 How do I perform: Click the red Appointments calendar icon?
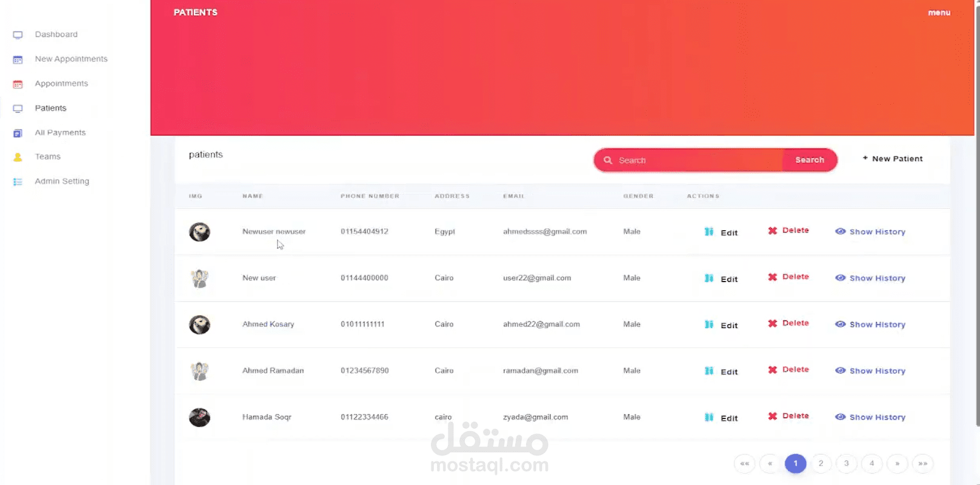click(18, 84)
